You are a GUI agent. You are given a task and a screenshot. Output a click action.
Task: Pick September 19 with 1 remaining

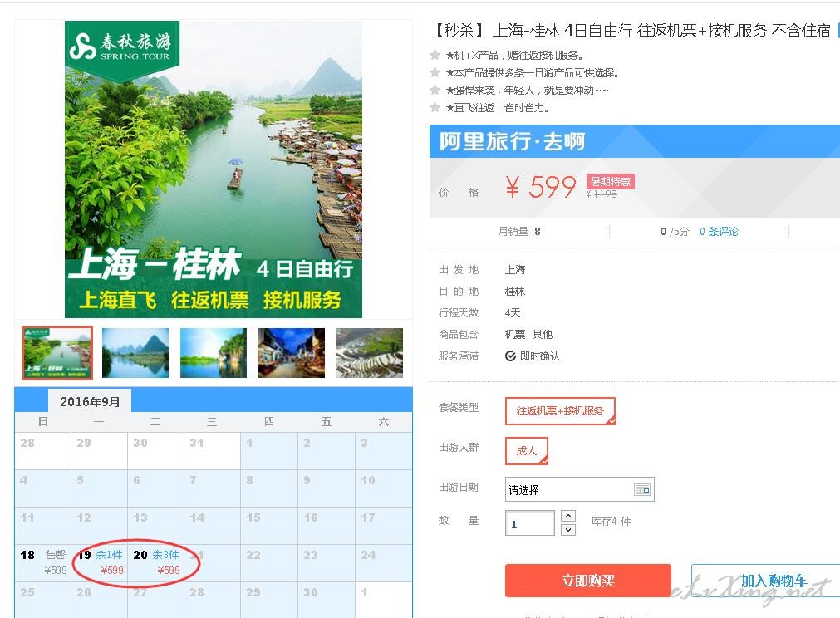coord(99,563)
